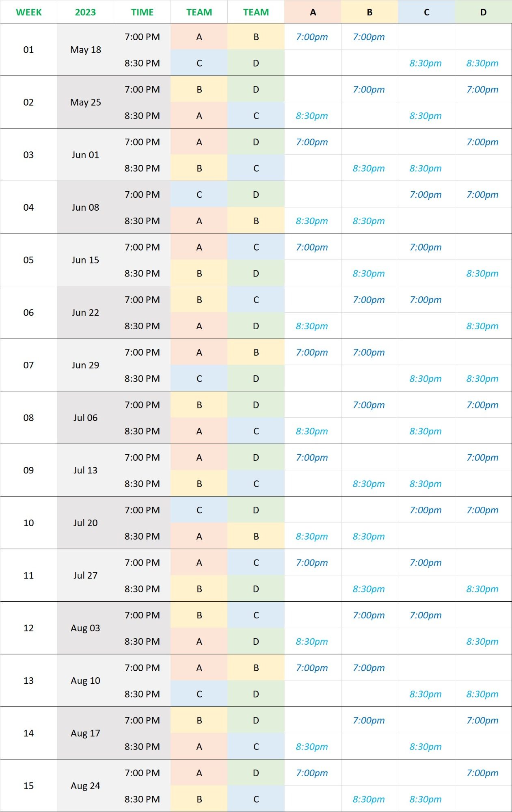Select the Jun 15 date cell

(85, 260)
